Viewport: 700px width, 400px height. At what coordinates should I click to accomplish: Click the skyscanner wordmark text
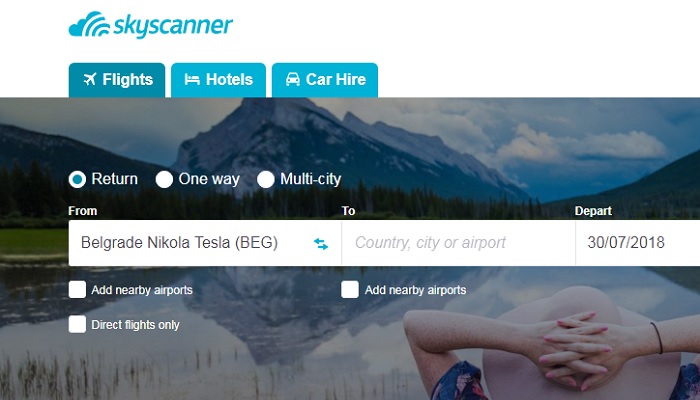point(173,25)
